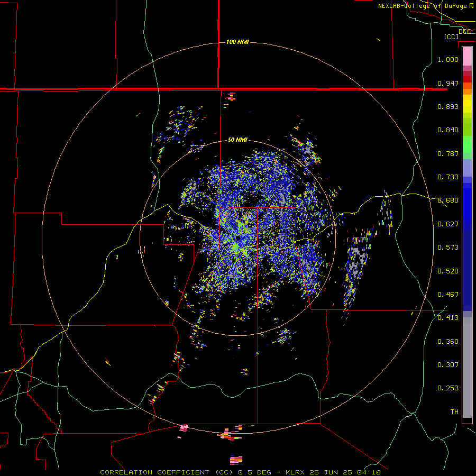Select the 0.893 legend value

[448, 106]
